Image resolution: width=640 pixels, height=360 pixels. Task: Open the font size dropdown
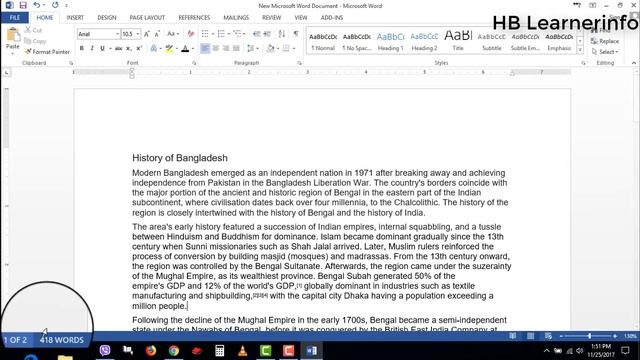tap(138, 34)
